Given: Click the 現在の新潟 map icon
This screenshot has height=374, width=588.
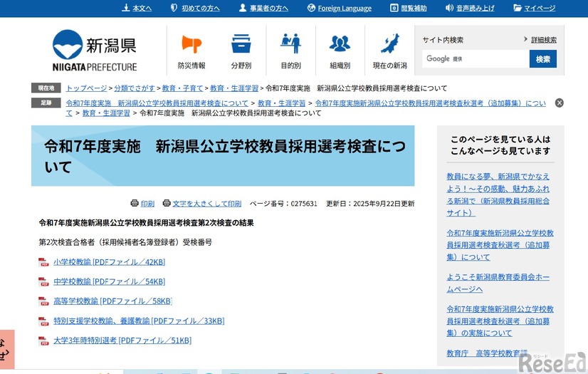Looking at the screenshot, I should click(389, 44).
